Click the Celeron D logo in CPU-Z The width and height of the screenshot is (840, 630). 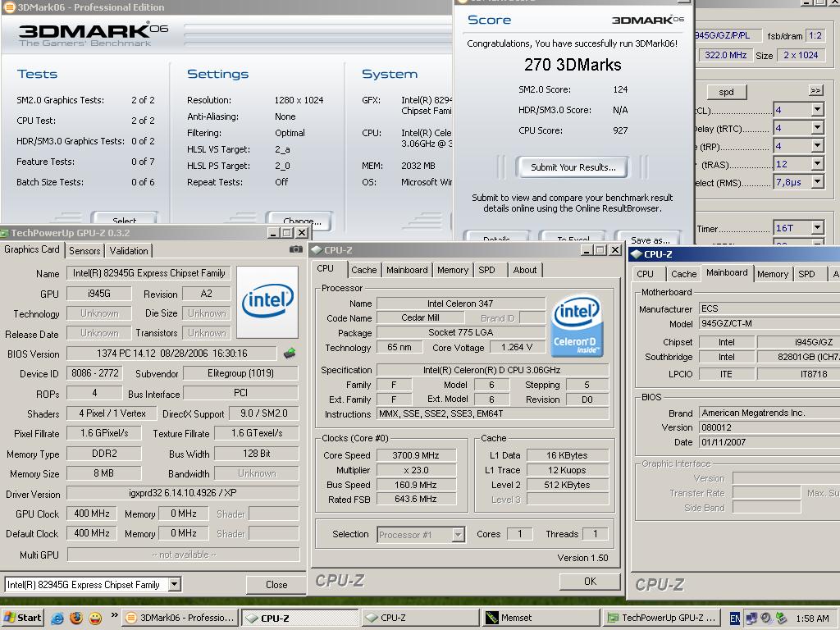tap(576, 325)
